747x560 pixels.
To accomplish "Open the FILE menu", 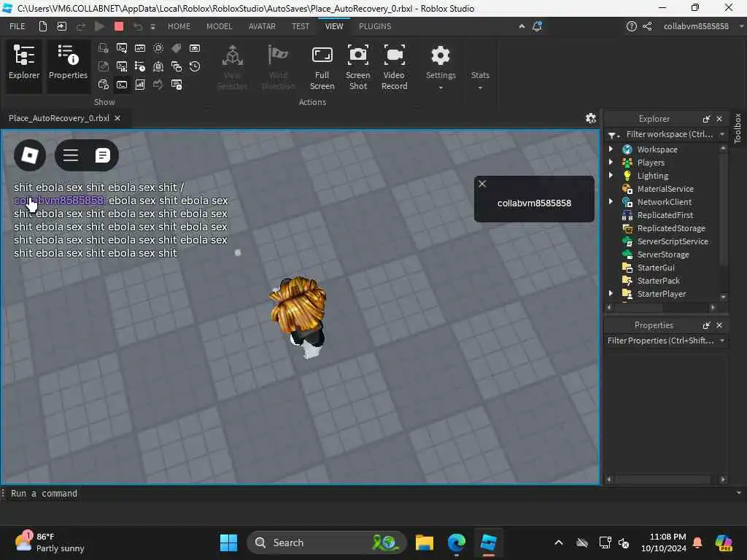I will [x=18, y=26].
